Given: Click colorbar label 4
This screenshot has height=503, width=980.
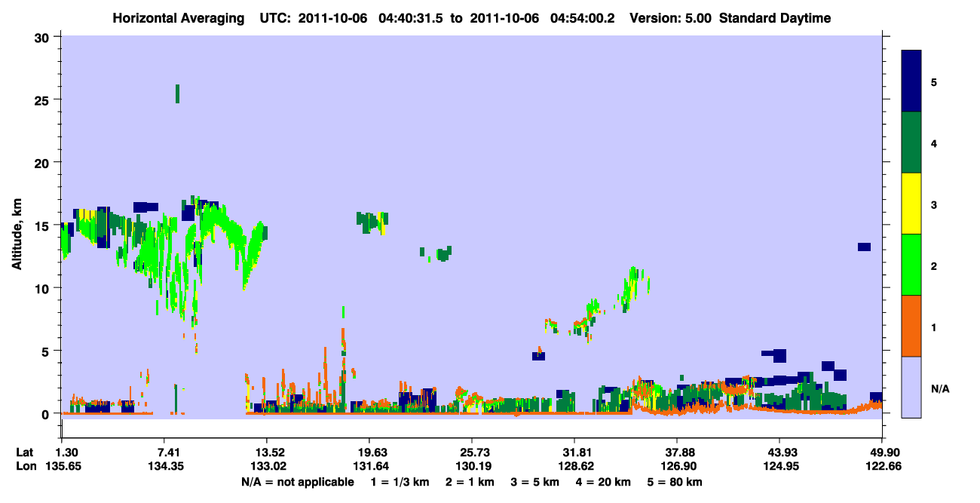Looking at the screenshot, I should [934, 143].
